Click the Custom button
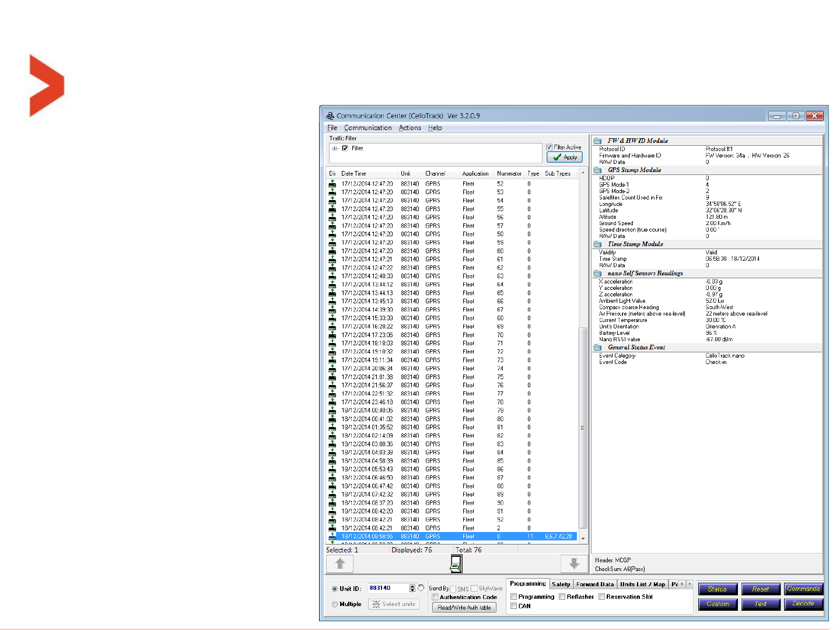 [717, 604]
